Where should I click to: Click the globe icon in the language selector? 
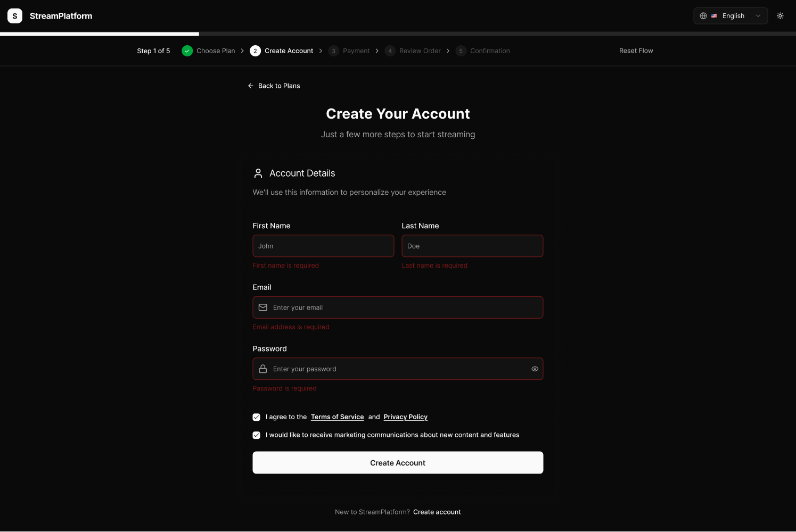(x=703, y=15)
